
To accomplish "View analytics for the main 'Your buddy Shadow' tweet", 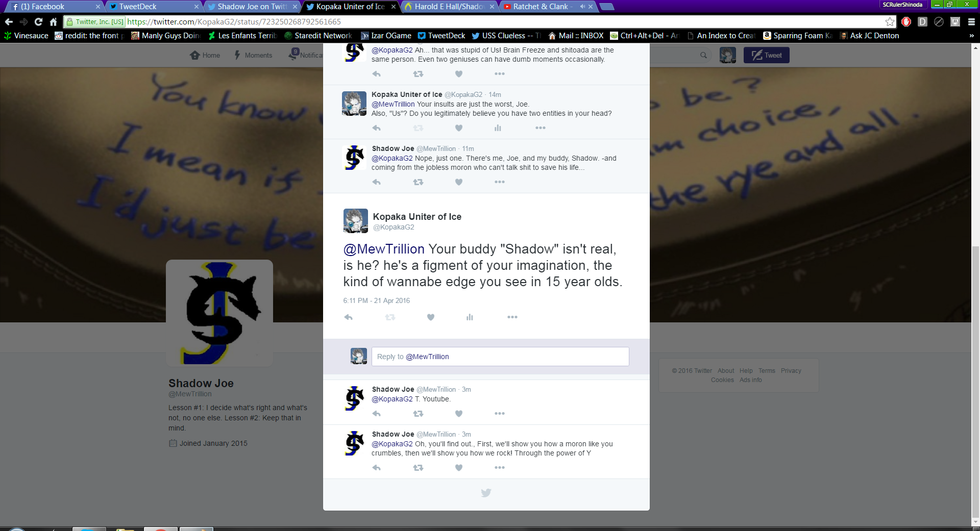I will 470,317.
